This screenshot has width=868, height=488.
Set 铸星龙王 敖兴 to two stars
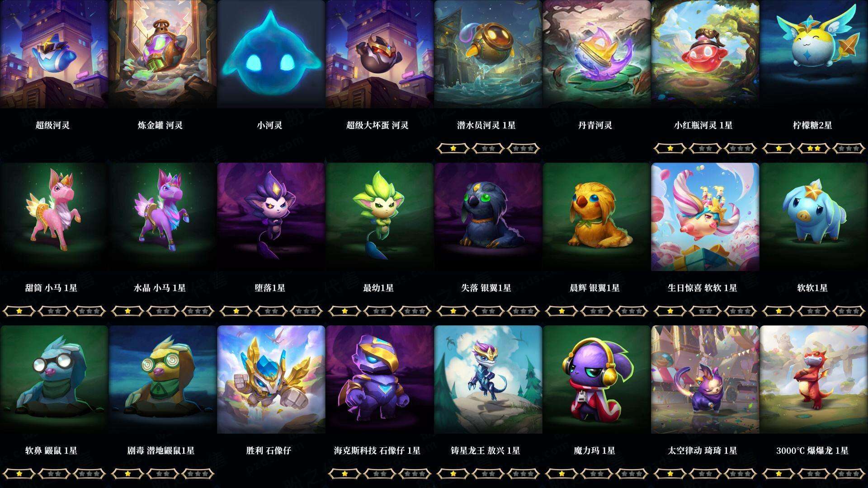(x=488, y=474)
